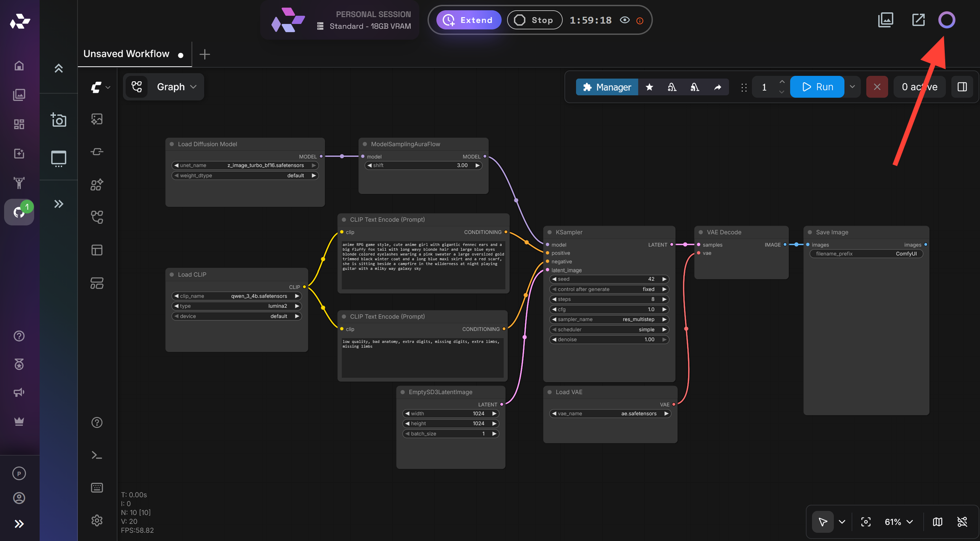The image size is (980, 541).
Task: Click the trophy icon in left sidebar
Action: (x=19, y=183)
